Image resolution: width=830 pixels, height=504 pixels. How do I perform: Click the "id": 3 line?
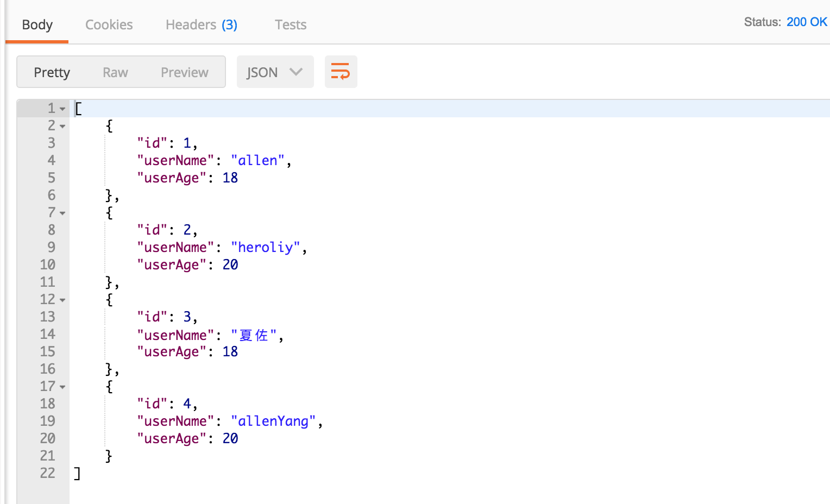[167, 317]
